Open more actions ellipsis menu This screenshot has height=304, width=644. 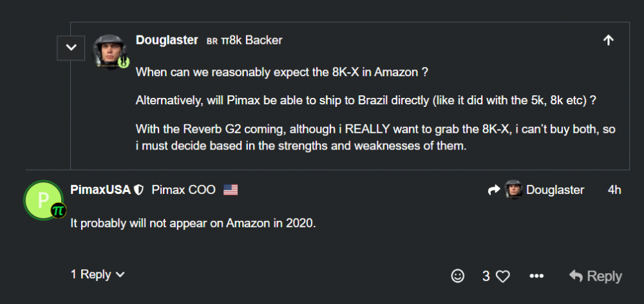536,276
